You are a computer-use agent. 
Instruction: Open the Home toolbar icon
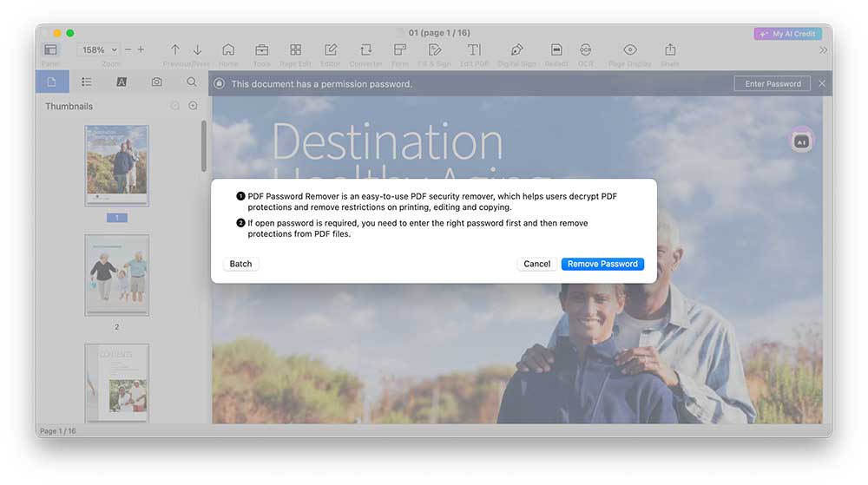point(228,49)
